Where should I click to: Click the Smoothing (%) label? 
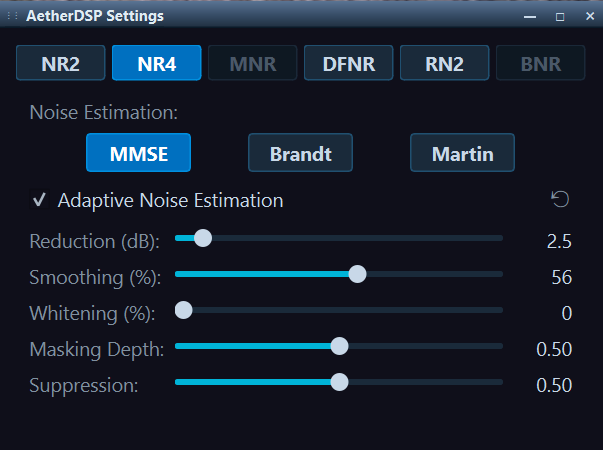tap(95, 277)
